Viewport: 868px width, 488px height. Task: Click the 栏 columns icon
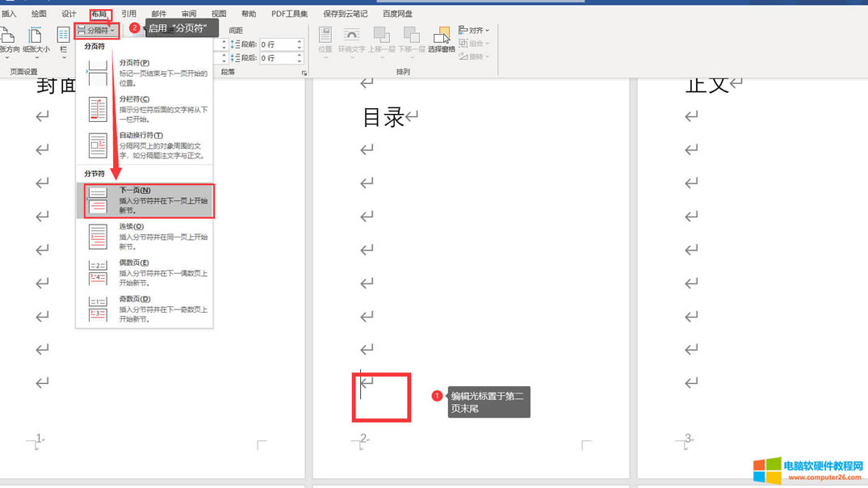coord(63,36)
